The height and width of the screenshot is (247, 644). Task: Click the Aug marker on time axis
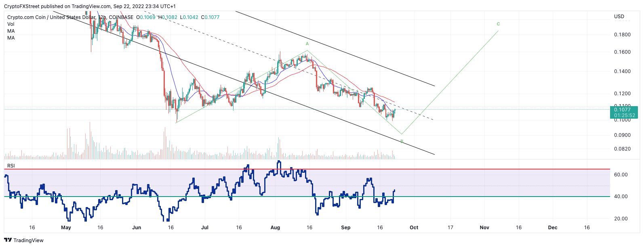pyautogui.click(x=275, y=228)
